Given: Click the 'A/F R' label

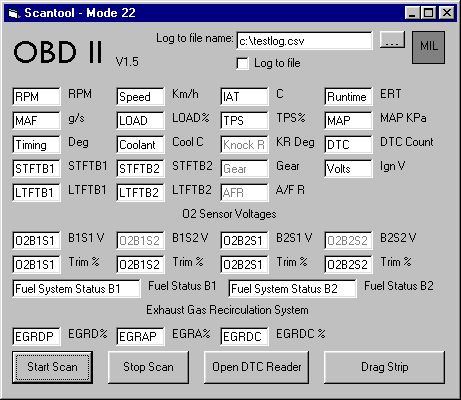Looking at the screenshot, I should coord(290,190).
